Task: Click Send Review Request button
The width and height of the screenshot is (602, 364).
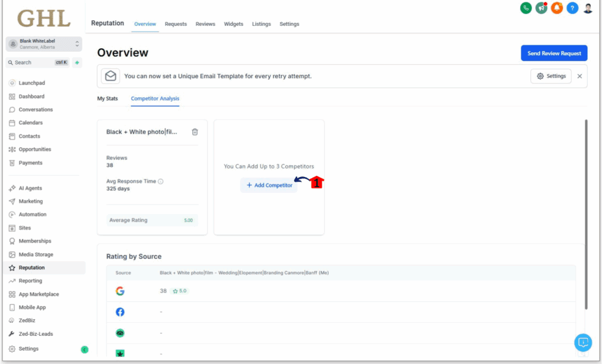Action: [x=554, y=53]
